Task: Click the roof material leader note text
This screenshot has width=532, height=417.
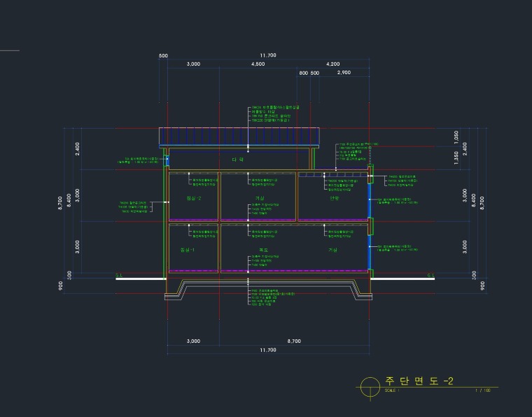Action: click(x=275, y=114)
